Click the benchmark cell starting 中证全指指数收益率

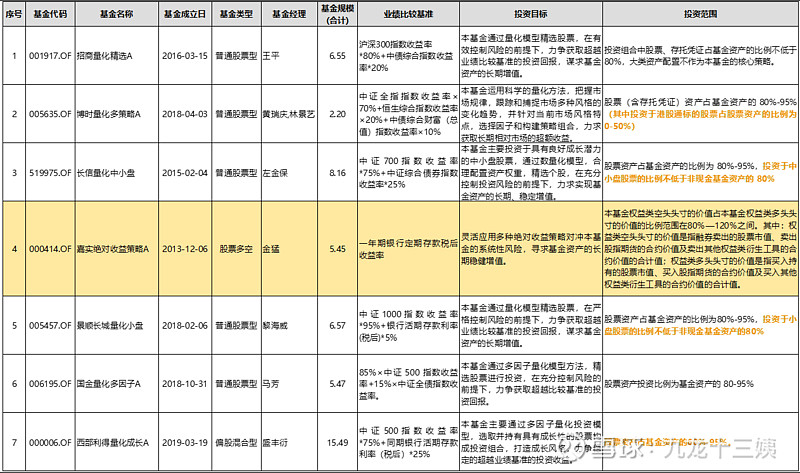click(408, 114)
